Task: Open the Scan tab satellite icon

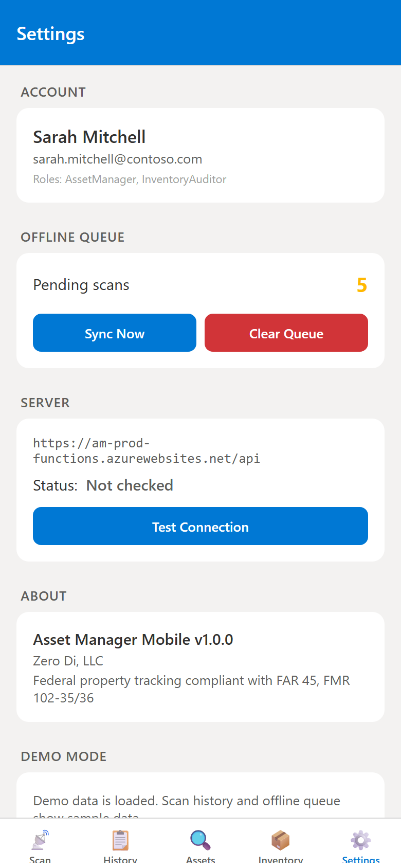Action: pyautogui.click(x=40, y=841)
